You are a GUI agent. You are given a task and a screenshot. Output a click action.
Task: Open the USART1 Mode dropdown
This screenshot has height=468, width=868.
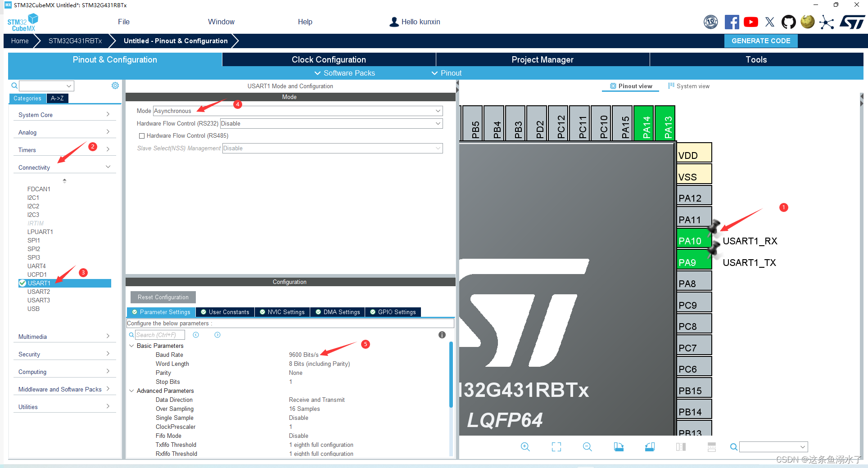(x=298, y=111)
